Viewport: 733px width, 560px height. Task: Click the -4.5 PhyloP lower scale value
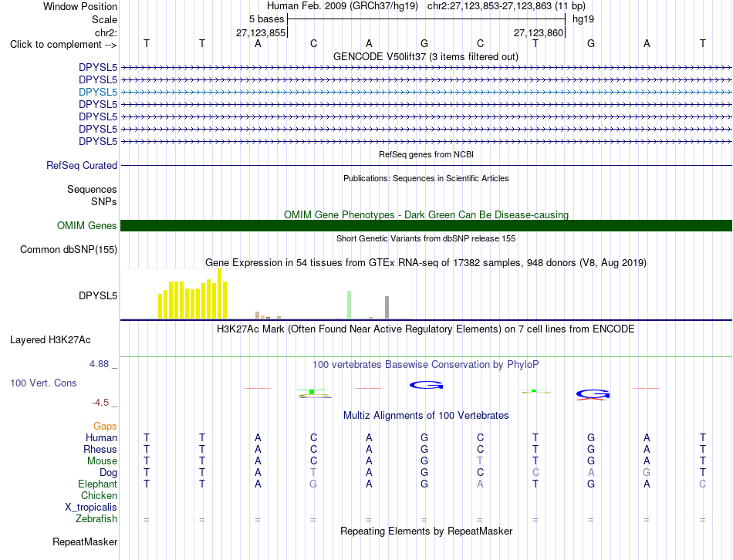point(100,403)
